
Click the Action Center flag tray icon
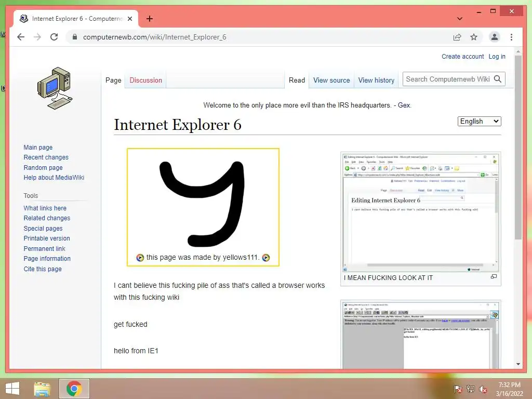[458, 389]
